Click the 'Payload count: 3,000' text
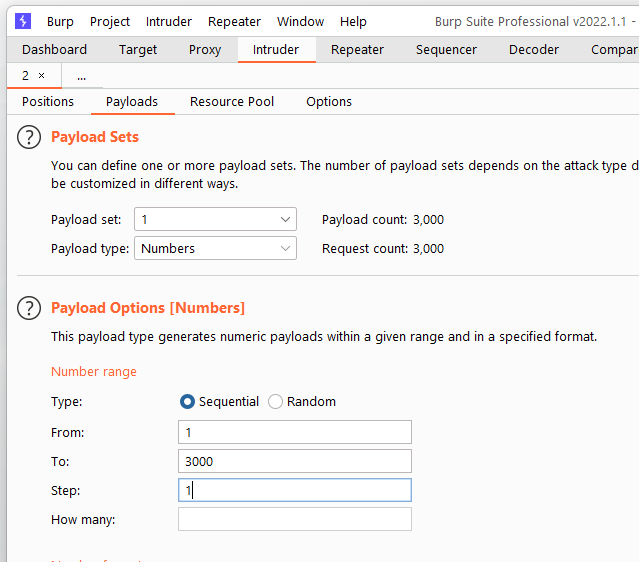639x562 pixels. tap(383, 220)
